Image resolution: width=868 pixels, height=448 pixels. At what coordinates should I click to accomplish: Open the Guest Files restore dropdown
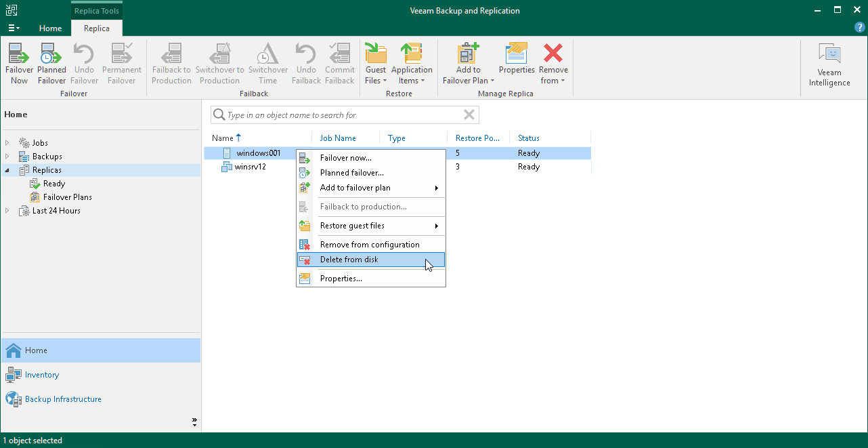tap(375, 64)
